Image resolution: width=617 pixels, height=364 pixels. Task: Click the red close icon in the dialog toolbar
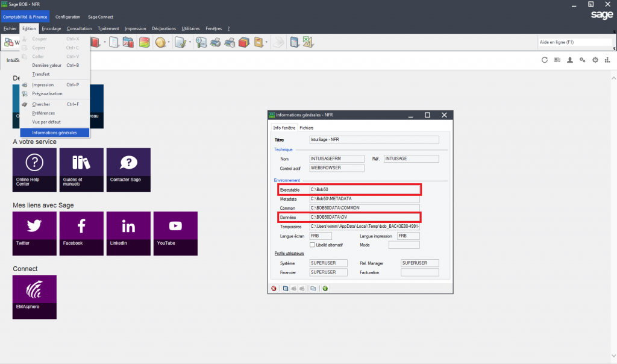(x=274, y=289)
